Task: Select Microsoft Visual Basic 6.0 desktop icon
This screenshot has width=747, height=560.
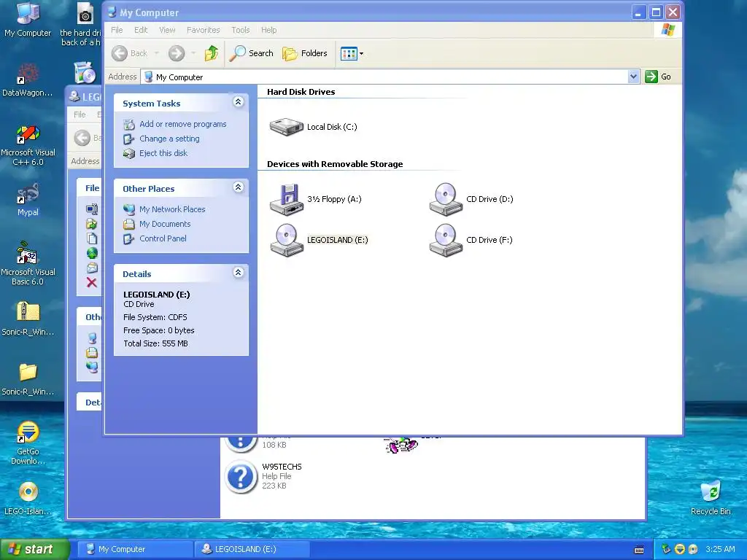Action: coord(28,263)
